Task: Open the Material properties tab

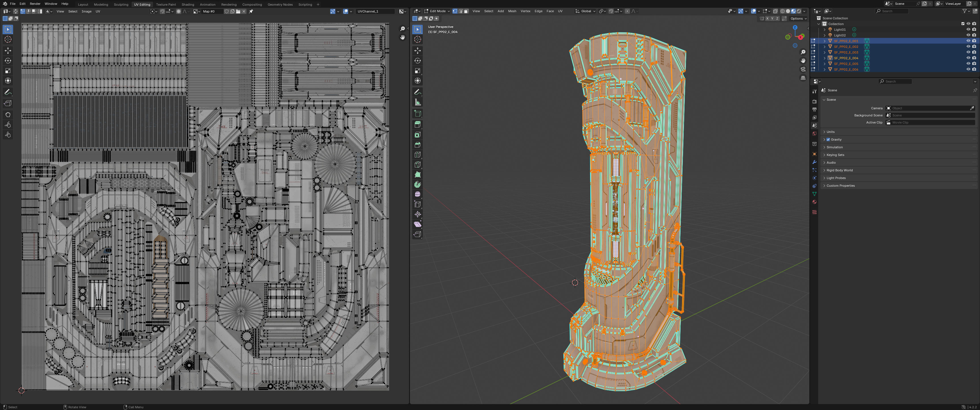Action: tap(814, 202)
